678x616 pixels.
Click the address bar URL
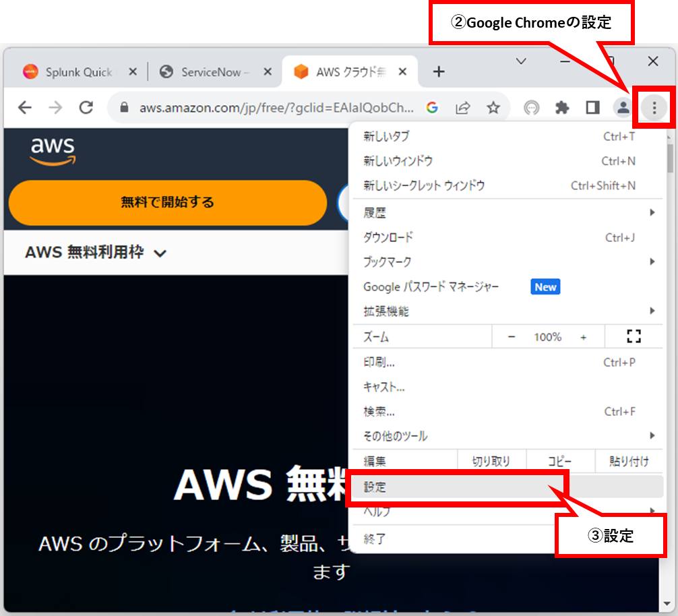276,107
